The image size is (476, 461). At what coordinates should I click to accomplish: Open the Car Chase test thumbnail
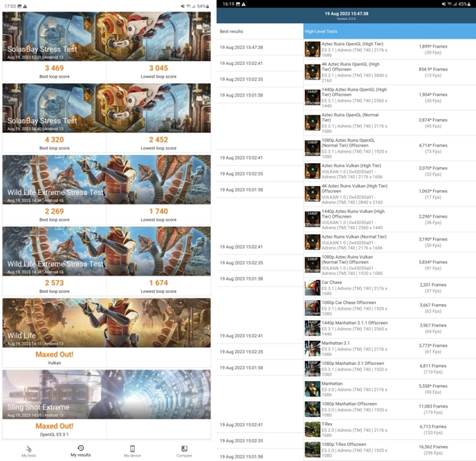[x=313, y=288]
